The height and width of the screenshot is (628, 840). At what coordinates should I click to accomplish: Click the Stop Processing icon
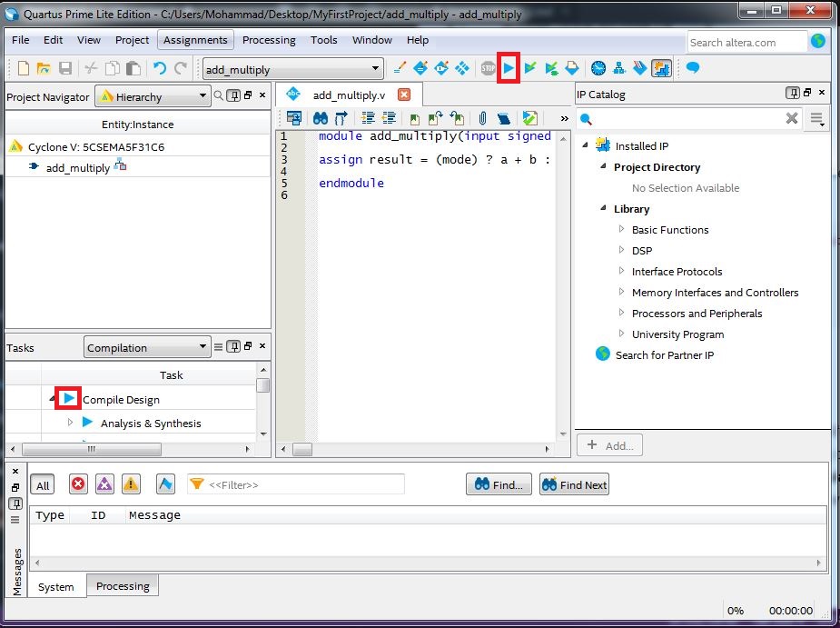[488, 68]
